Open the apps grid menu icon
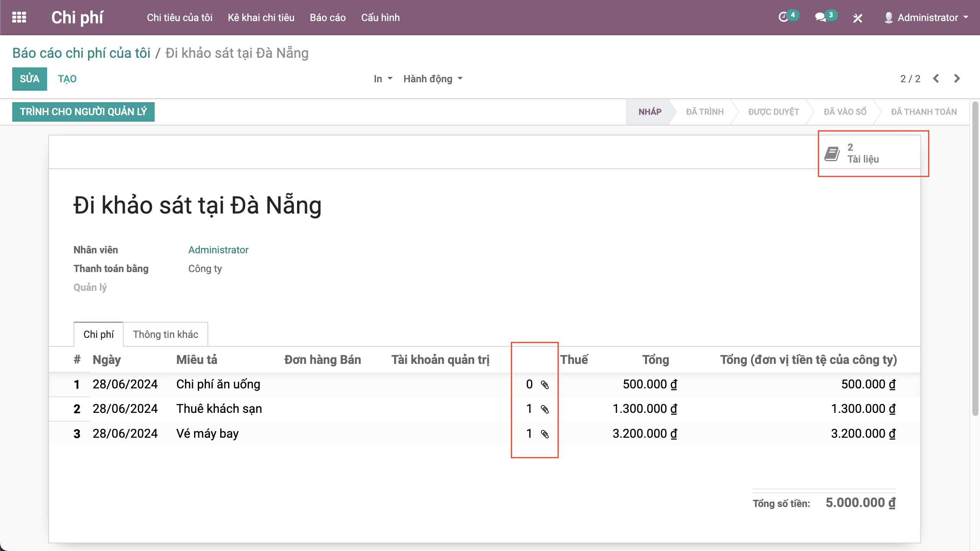The image size is (980, 551). point(19,17)
